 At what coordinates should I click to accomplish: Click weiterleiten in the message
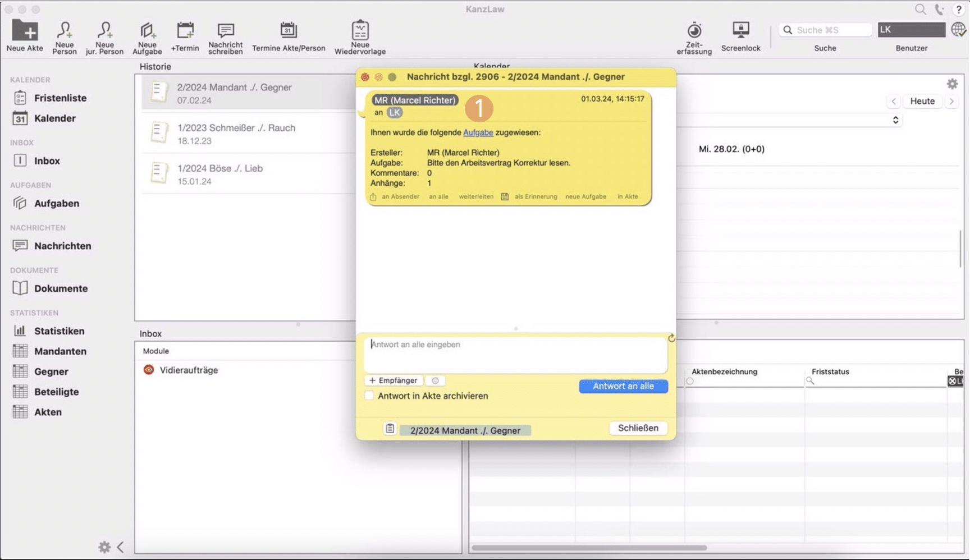pos(476,196)
